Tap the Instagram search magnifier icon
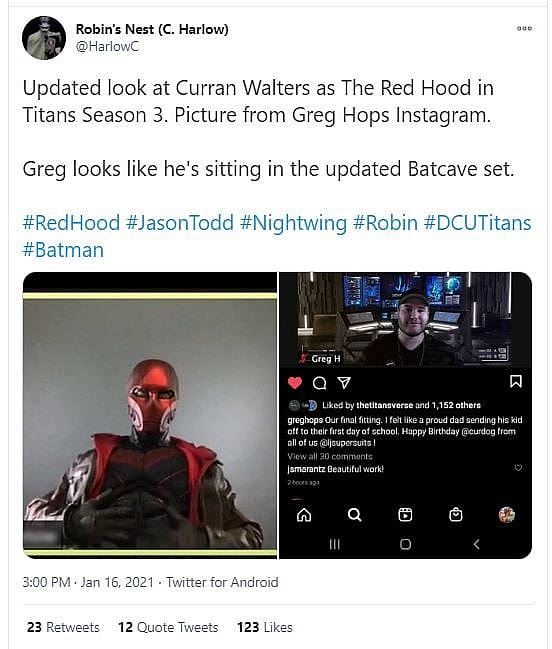Image resolution: width=552 pixels, height=649 pixels. click(354, 515)
